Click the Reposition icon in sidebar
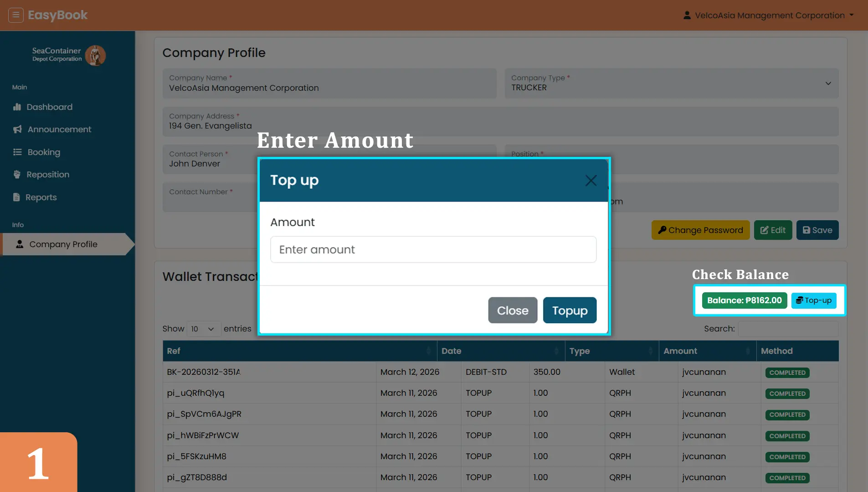868x492 pixels. click(17, 175)
